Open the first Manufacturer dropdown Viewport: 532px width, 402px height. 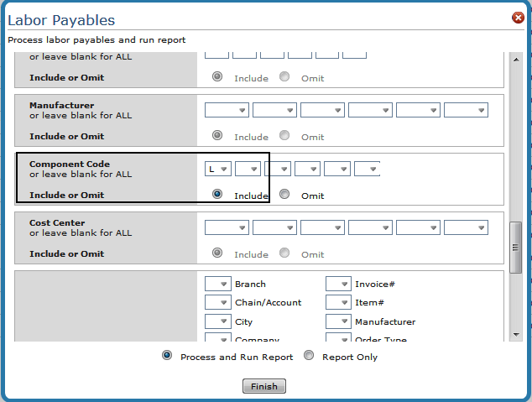click(x=227, y=110)
